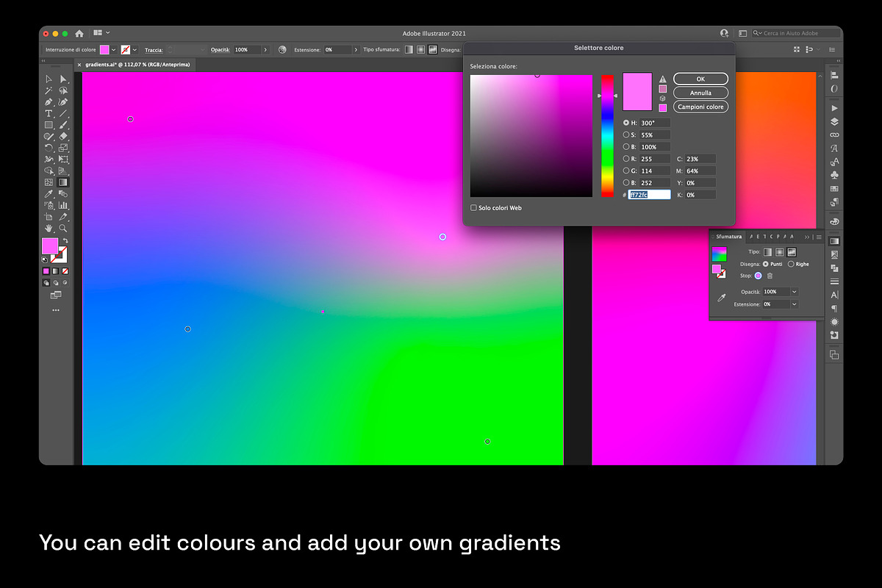Viewport: 882px width, 588px height.
Task: Choose the freeform gradient type icon
Action: pos(792,252)
